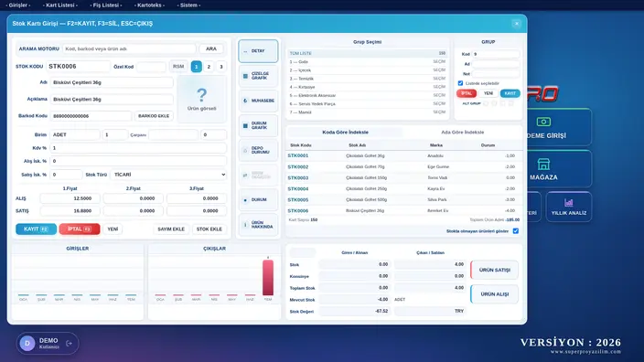This screenshot has width=644, height=362.
Task: Select image slot 1 button
Action: (x=197, y=67)
